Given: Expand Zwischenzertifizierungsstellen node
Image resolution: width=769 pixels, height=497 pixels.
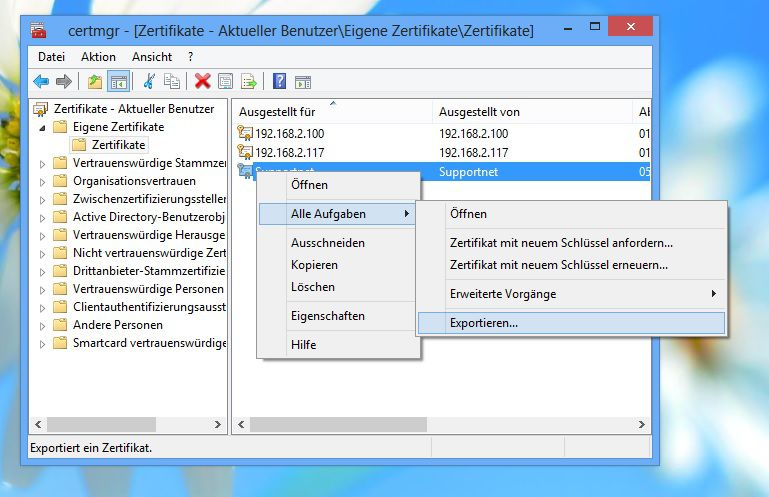Looking at the screenshot, I should point(43,200).
